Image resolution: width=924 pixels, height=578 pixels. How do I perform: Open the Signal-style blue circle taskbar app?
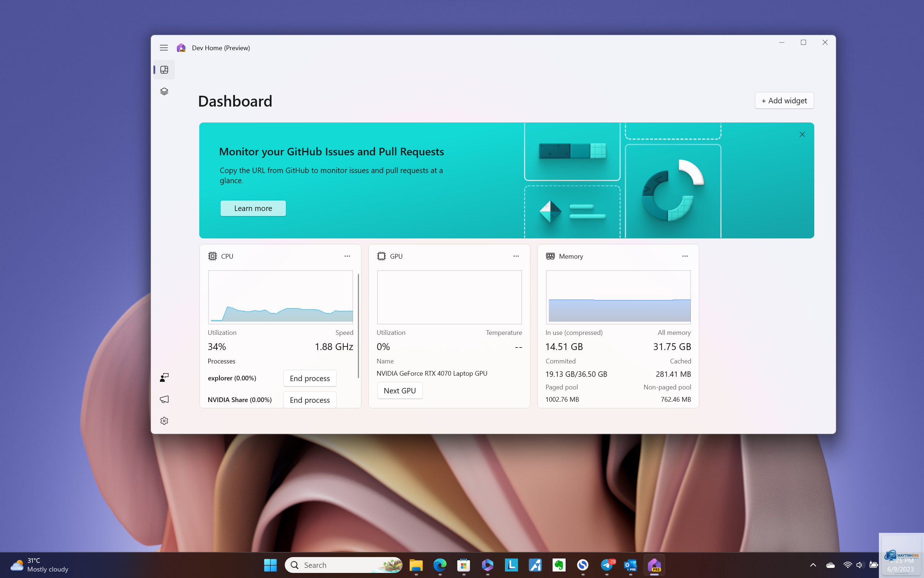[x=583, y=565]
